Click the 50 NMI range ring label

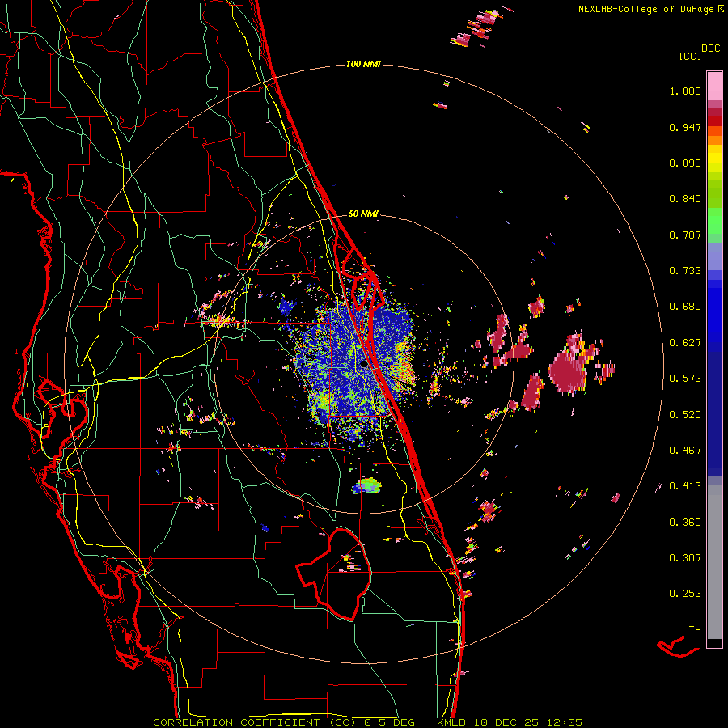pos(363,214)
